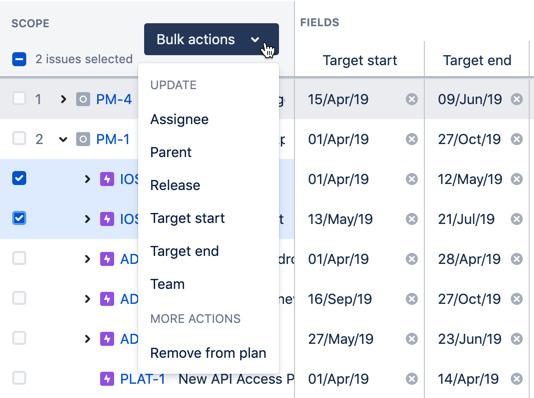Clear target end date 09/Jun/19
Image resolution: width=534 pixels, height=398 pixels.
517,99
